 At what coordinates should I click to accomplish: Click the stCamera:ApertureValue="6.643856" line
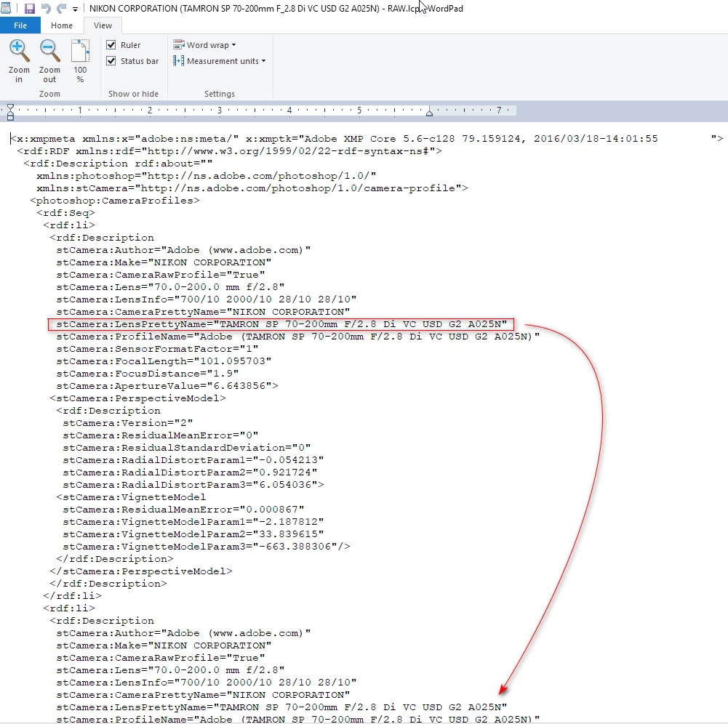[167, 386]
